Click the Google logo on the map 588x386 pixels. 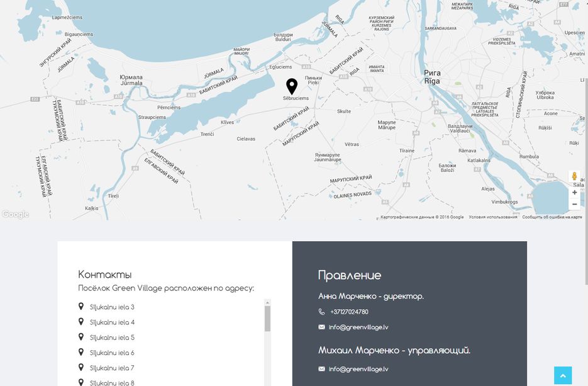coord(15,214)
